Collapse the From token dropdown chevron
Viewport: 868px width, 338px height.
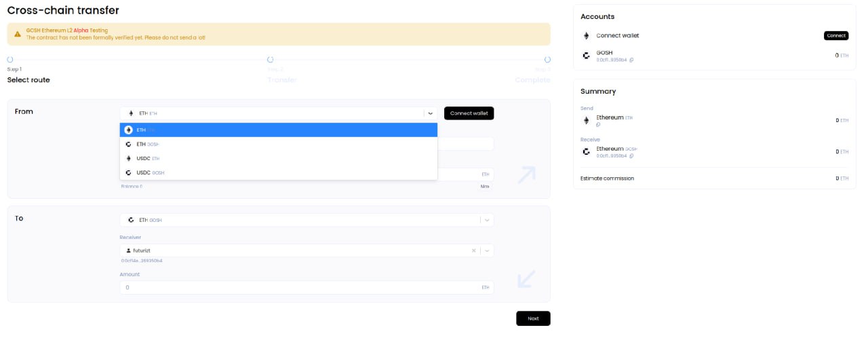[x=430, y=113]
